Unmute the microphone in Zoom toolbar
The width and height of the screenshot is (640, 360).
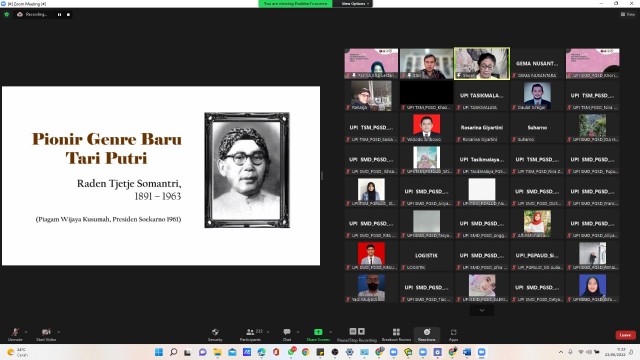[15, 334]
